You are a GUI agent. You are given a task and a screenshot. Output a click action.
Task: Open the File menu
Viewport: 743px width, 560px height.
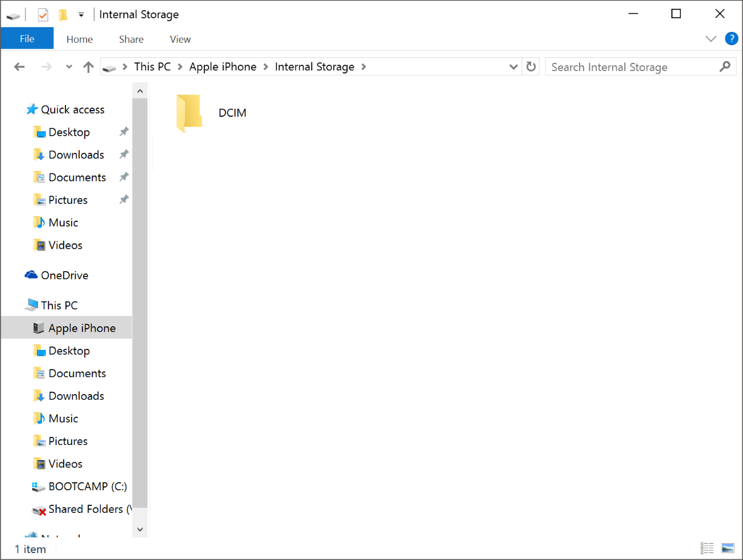[x=27, y=39]
